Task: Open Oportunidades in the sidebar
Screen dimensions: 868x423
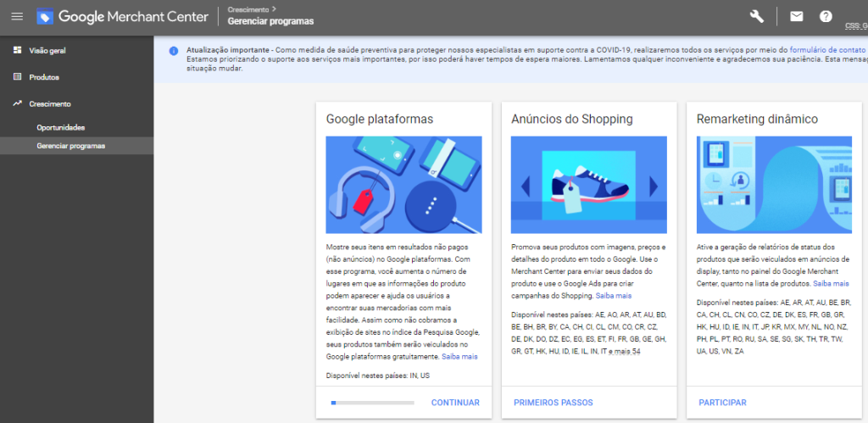Action: point(60,127)
